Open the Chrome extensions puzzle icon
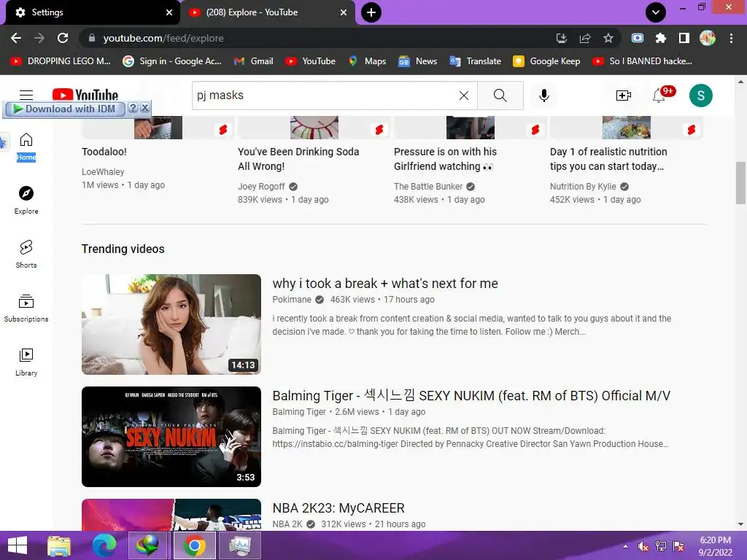The height and width of the screenshot is (560, 747). point(660,38)
